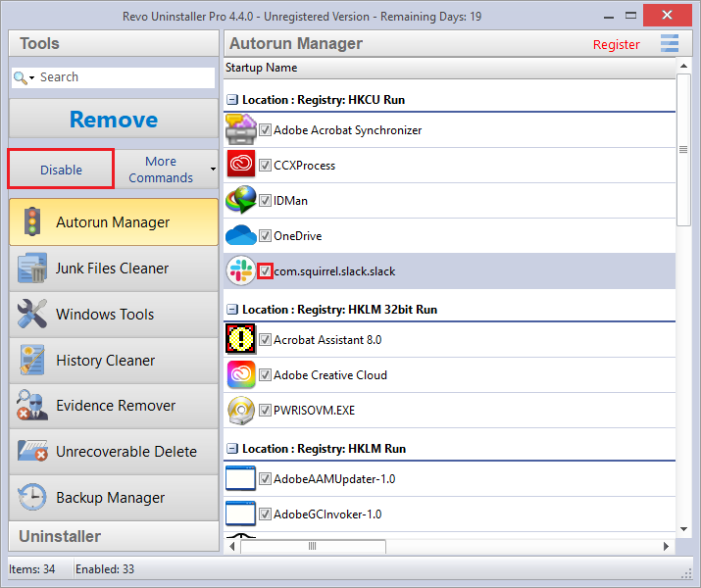Toggle Acrobat Assistant 8.0 checkbox

click(265, 340)
